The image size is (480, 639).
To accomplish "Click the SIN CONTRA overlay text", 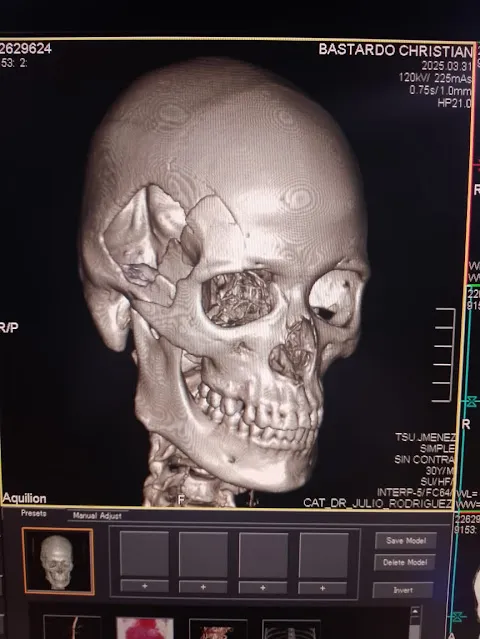I will click(424, 460).
